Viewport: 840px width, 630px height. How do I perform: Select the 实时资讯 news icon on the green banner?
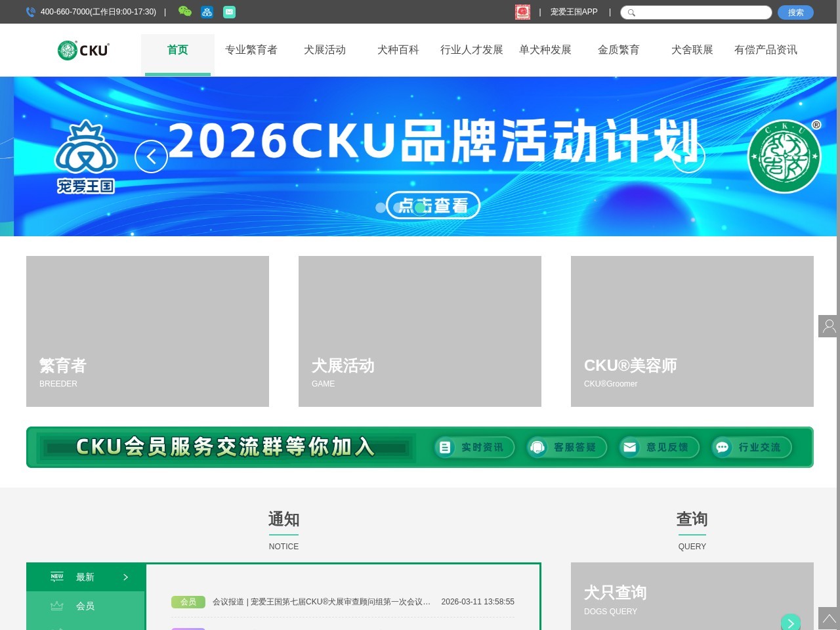[446, 448]
